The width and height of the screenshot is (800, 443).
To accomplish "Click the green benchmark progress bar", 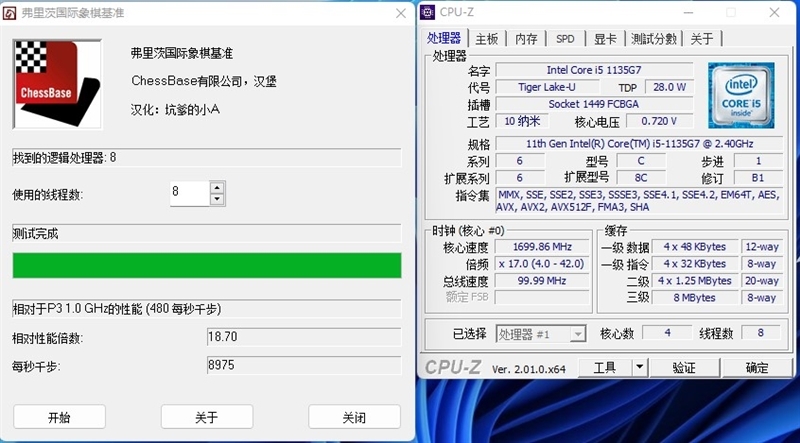I will click(207, 265).
